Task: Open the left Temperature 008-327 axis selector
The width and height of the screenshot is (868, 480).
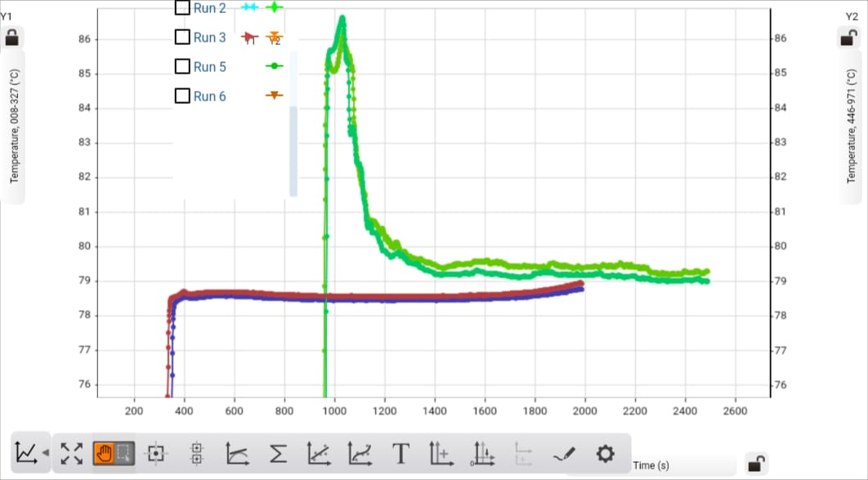Action: [x=14, y=126]
